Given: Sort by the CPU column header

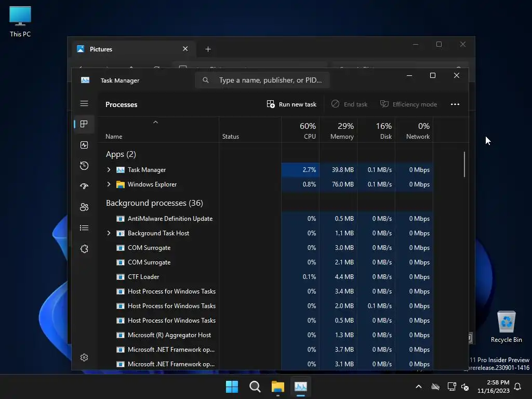Looking at the screenshot, I should click(300, 130).
